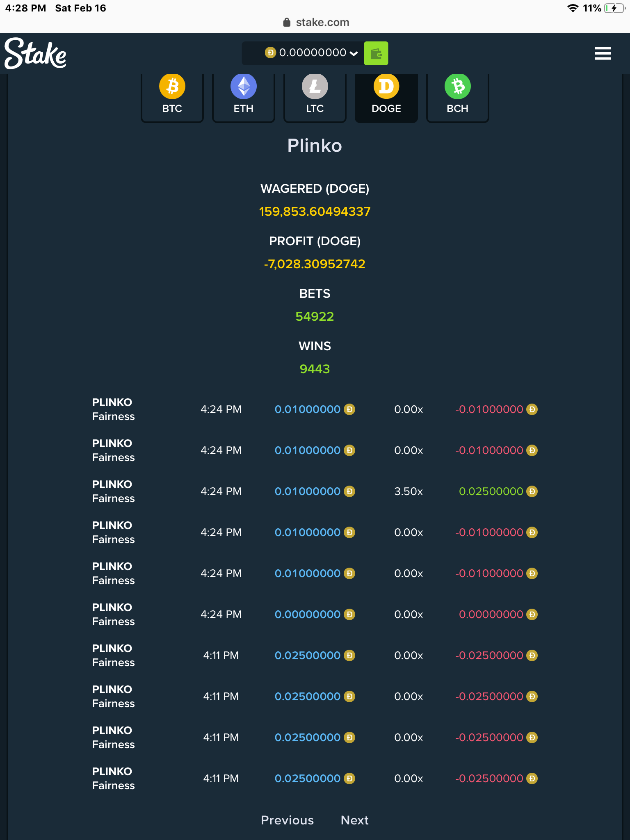Switch currency selection to LTC
The image size is (630, 840).
point(315,97)
